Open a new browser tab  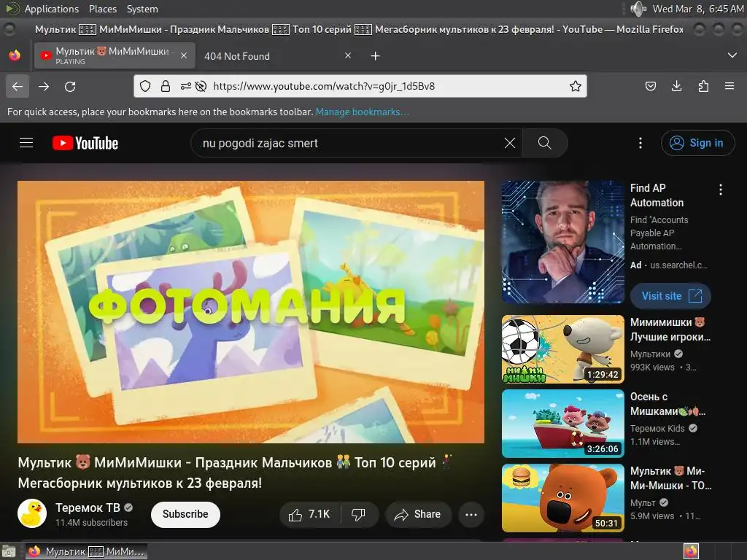coord(376,55)
